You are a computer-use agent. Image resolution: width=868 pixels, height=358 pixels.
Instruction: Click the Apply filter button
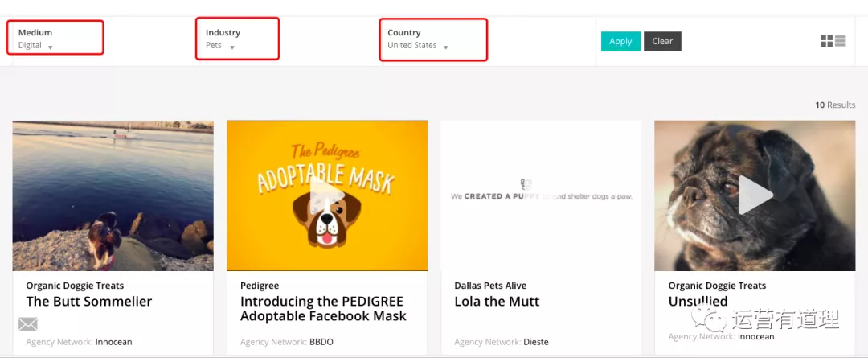click(x=620, y=41)
